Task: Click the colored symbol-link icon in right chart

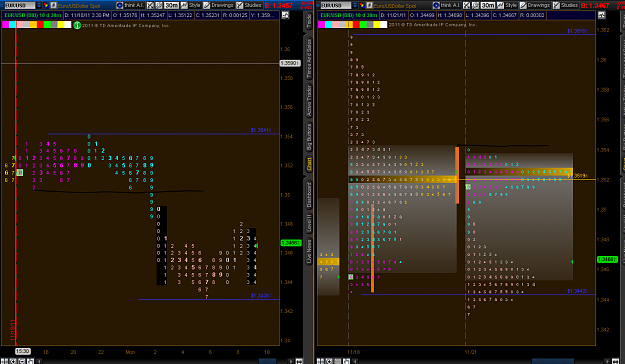Action: point(362,5)
